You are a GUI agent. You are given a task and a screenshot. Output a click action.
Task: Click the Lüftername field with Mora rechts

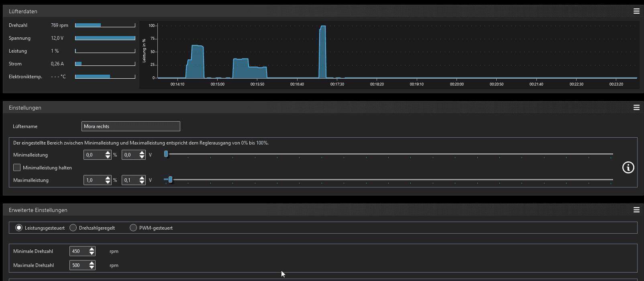click(x=131, y=126)
